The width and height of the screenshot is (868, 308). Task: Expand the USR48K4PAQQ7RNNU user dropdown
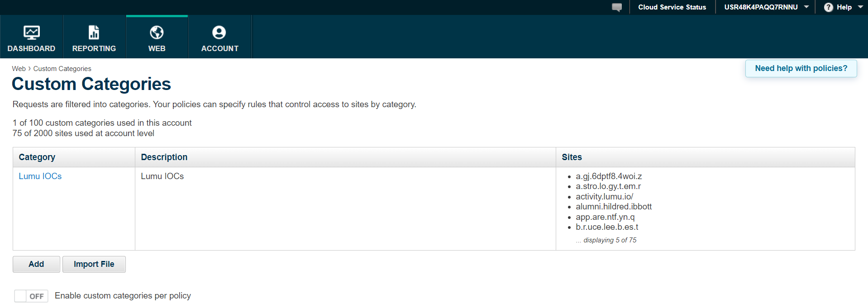coord(806,7)
